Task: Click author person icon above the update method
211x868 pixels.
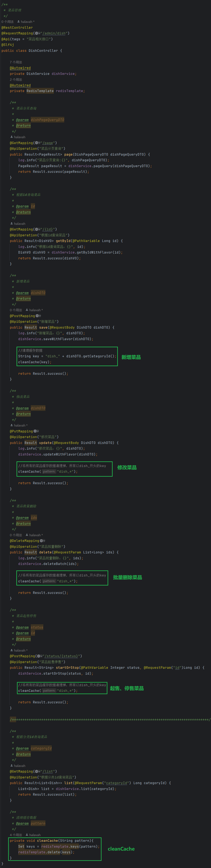Action: click(x=12, y=425)
